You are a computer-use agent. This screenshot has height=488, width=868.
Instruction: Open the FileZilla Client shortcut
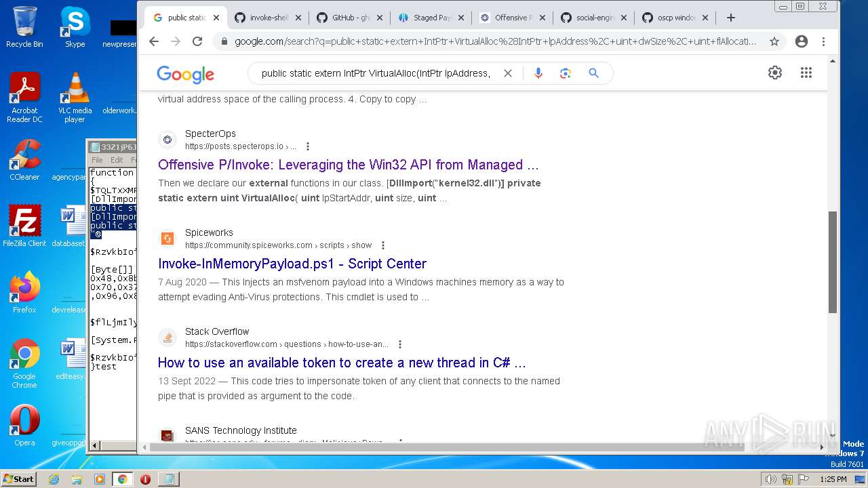point(24,226)
